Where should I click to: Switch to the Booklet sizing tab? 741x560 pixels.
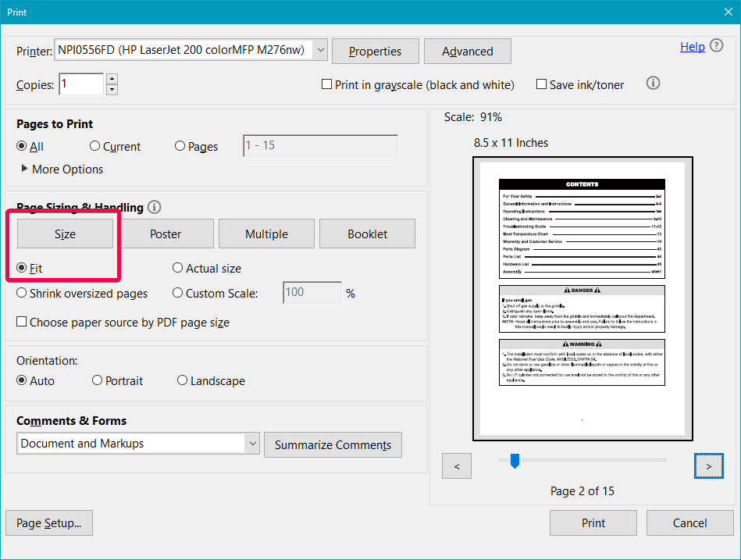click(367, 233)
